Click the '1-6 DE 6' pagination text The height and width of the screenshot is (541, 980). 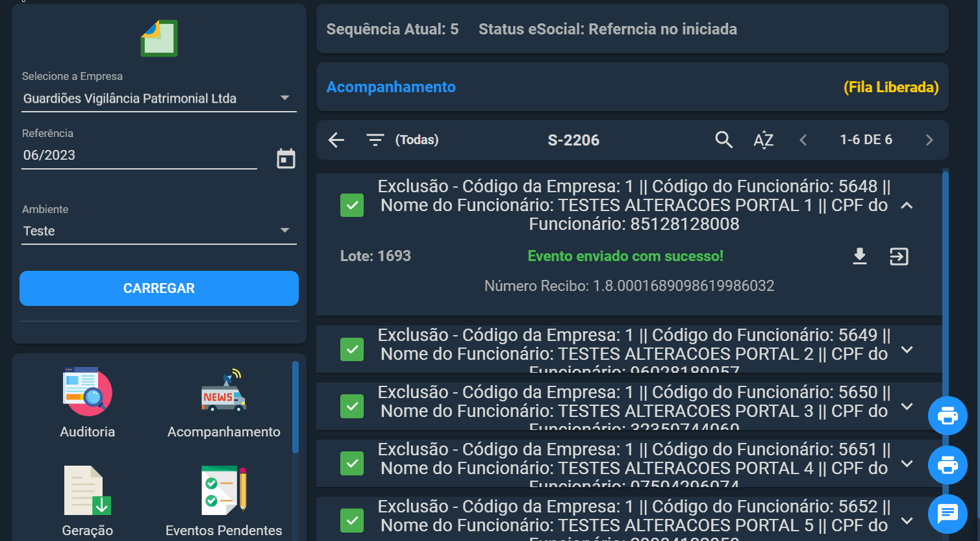pos(866,140)
